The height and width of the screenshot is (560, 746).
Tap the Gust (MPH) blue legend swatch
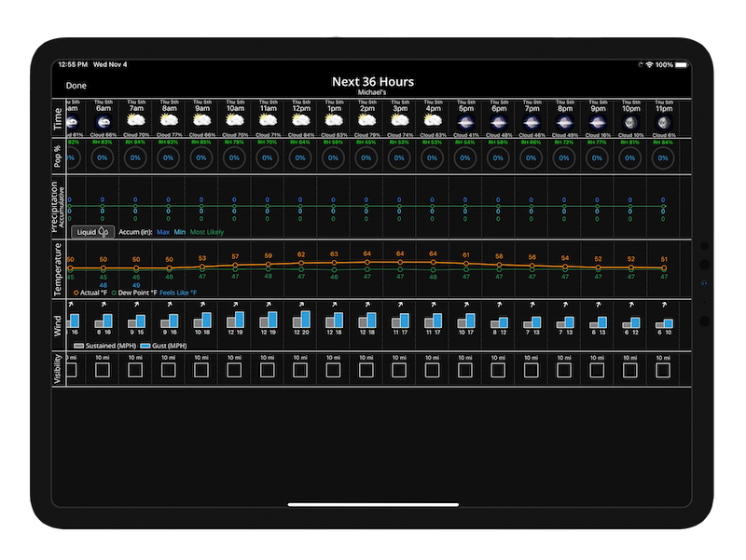pos(145,345)
